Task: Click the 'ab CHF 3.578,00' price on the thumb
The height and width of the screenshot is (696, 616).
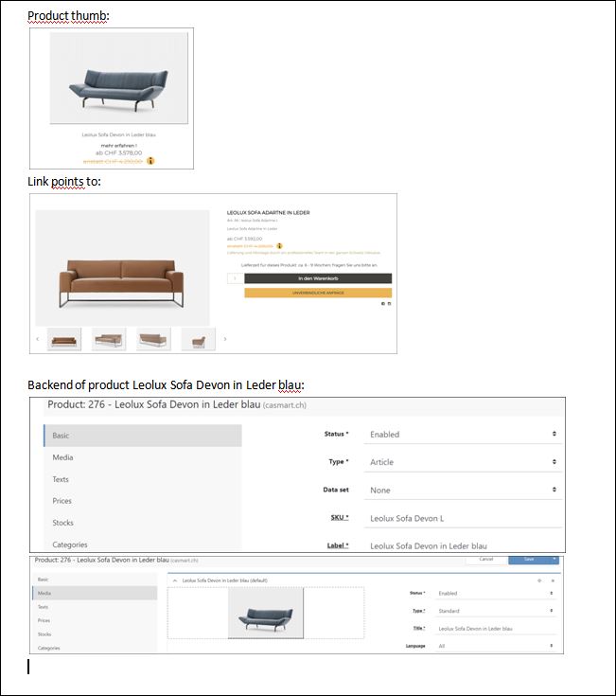Action: click(x=119, y=152)
